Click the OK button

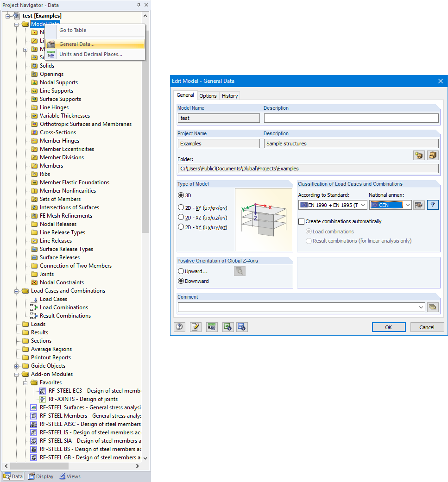tap(388, 327)
